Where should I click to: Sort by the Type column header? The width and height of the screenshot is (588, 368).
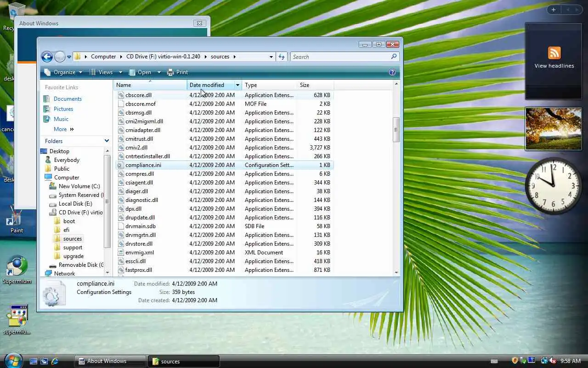coord(269,85)
